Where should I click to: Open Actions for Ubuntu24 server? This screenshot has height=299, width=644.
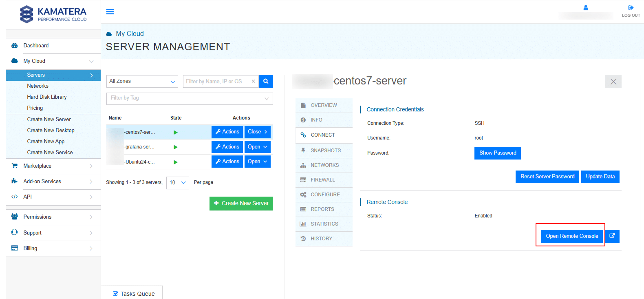coord(227,162)
